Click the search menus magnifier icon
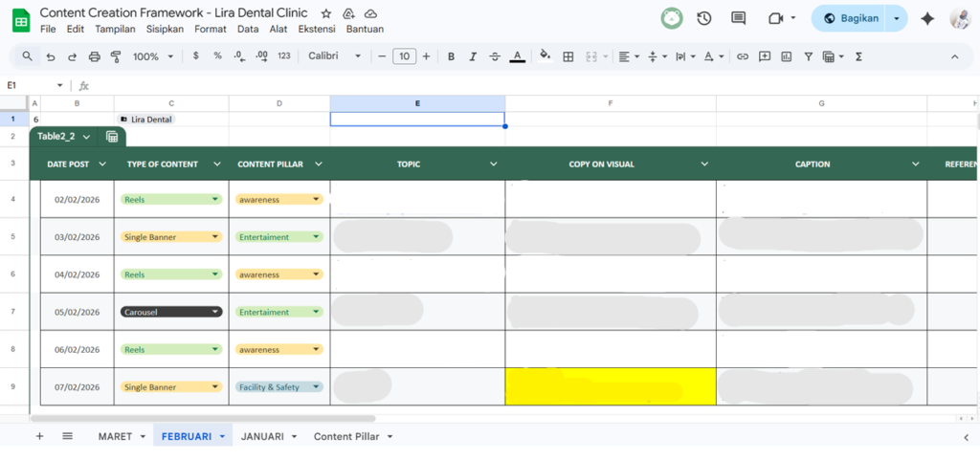This screenshot has width=980, height=460. (28, 56)
